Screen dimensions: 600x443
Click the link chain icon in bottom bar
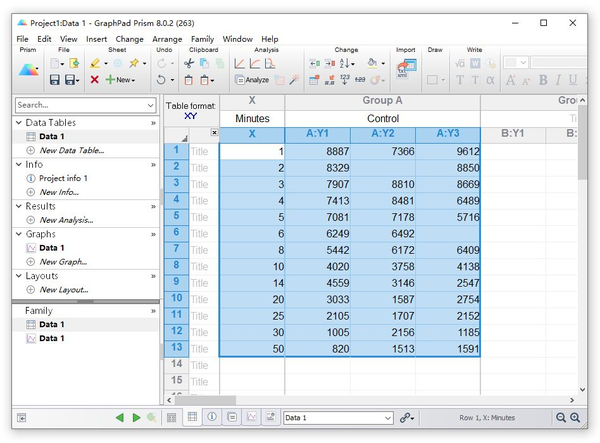pos(406,418)
